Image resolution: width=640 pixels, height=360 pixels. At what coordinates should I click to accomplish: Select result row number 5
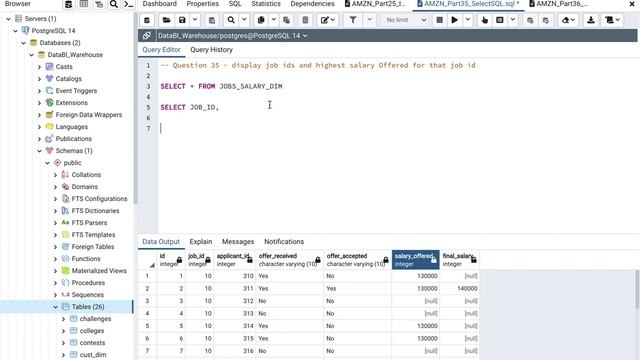pyautogui.click(x=147, y=326)
